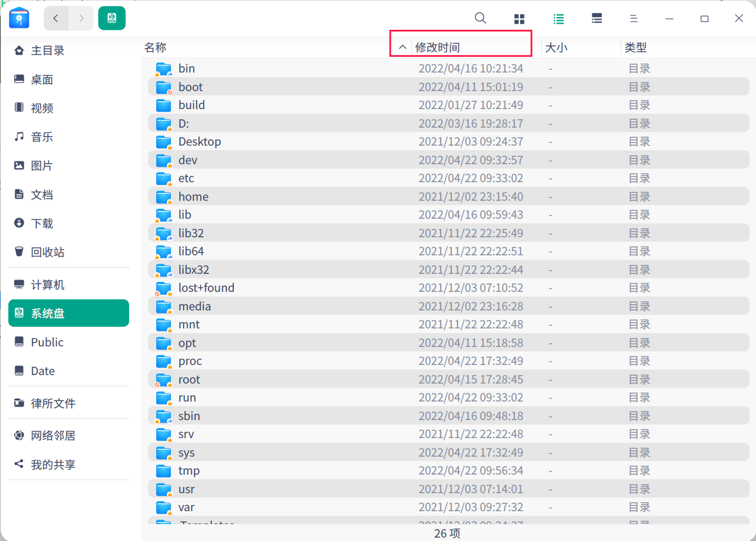Open 计算机 in the sidebar

click(69, 285)
